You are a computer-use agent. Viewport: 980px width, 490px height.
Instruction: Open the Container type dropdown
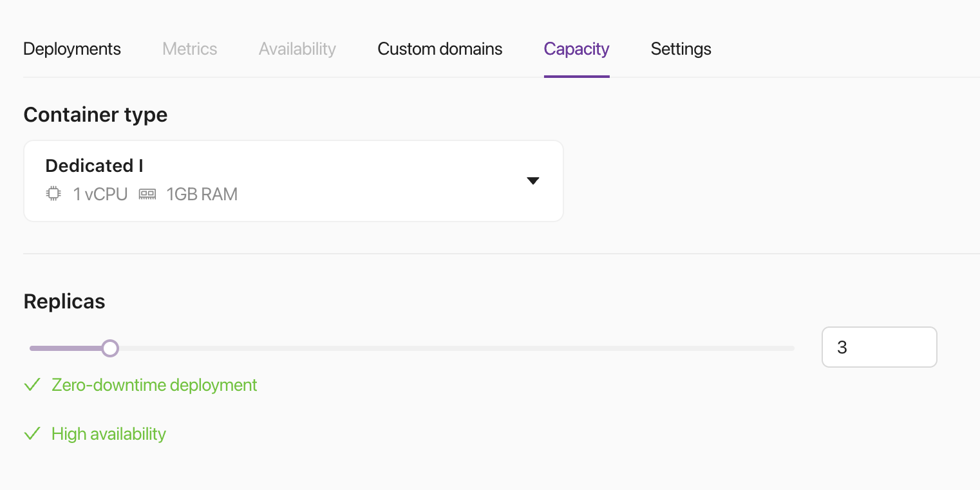click(x=293, y=180)
